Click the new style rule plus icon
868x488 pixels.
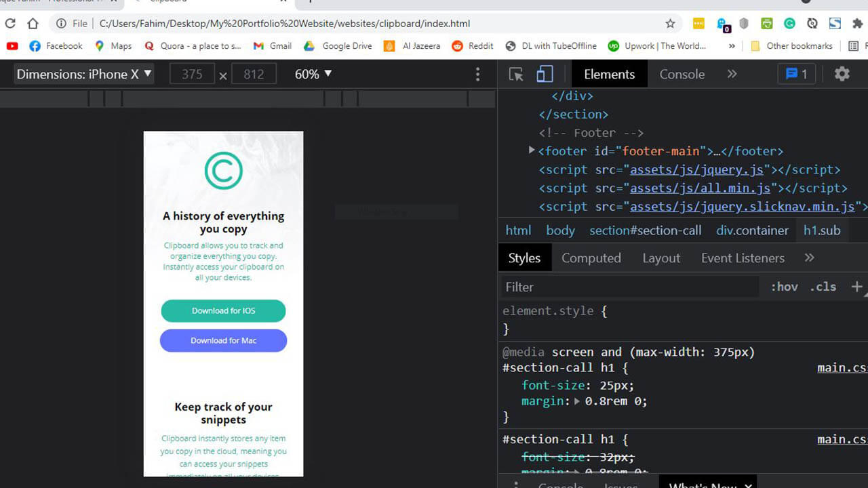coord(856,287)
